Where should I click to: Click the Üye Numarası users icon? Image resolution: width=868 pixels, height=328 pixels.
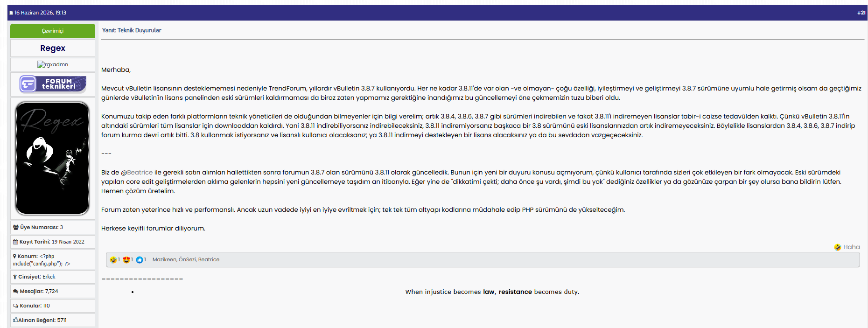[x=16, y=227]
